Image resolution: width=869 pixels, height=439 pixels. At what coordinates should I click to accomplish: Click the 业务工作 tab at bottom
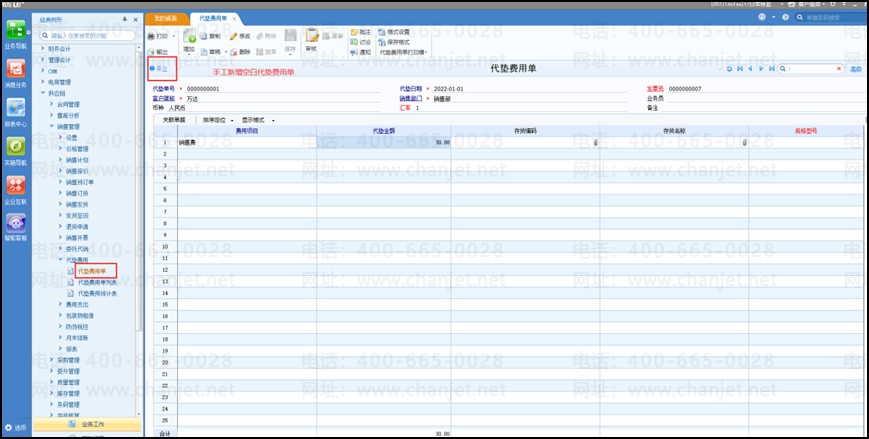click(x=86, y=425)
